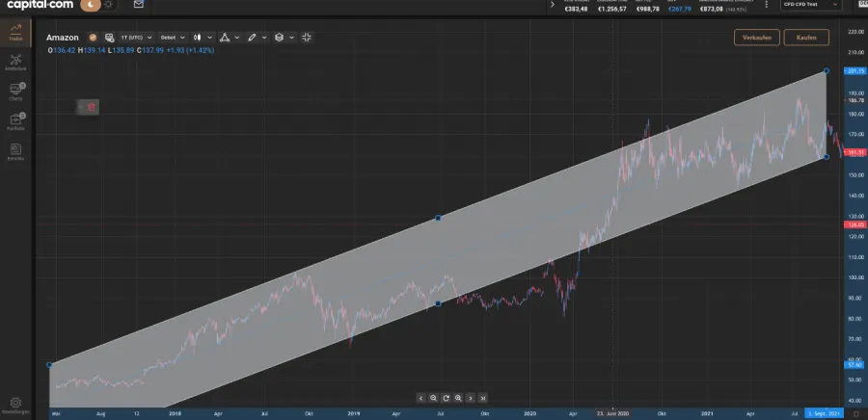Expand the layers dropdown arrow
Screen dimensions: 868x420
click(x=291, y=37)
